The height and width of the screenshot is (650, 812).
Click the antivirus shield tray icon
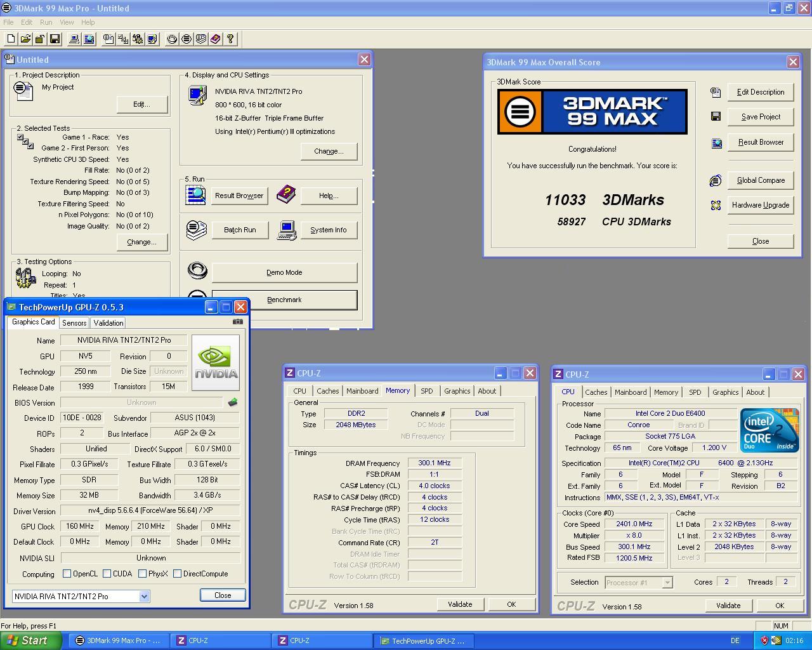764,640
